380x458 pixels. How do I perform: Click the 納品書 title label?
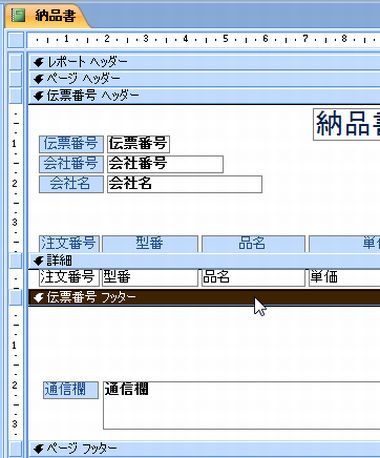point(346,124)
